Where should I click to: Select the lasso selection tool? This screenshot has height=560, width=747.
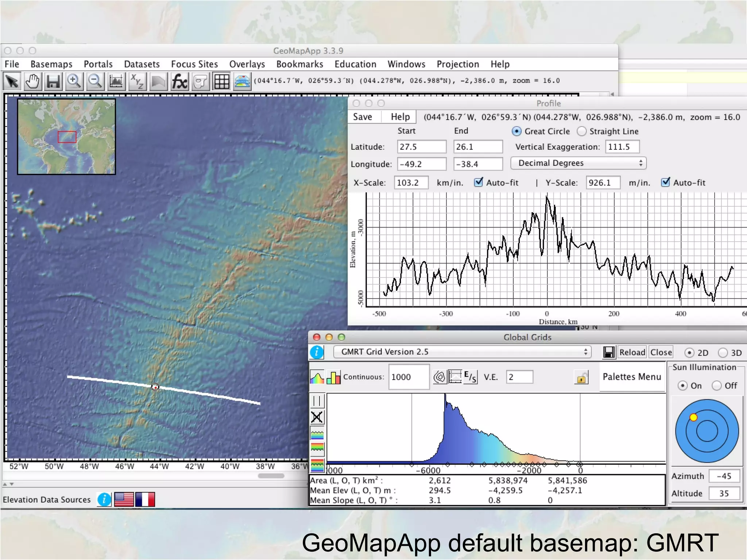point(200,81)
